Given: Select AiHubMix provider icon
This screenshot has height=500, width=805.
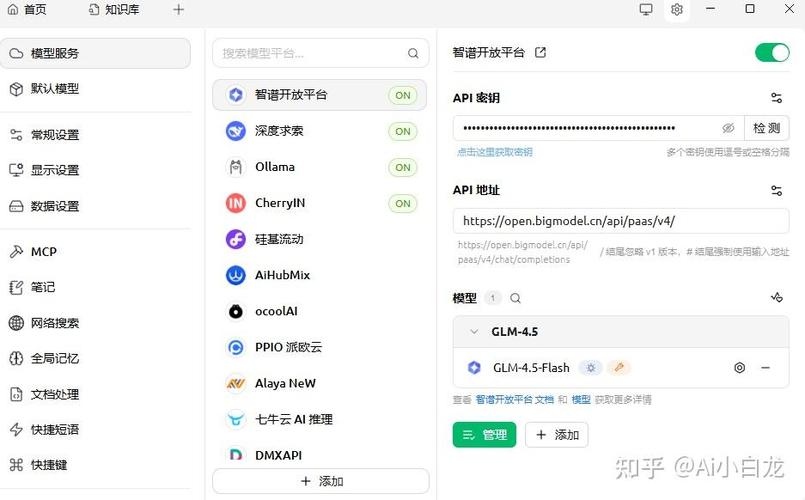Looking at the screenshot, I should (236, 275).
